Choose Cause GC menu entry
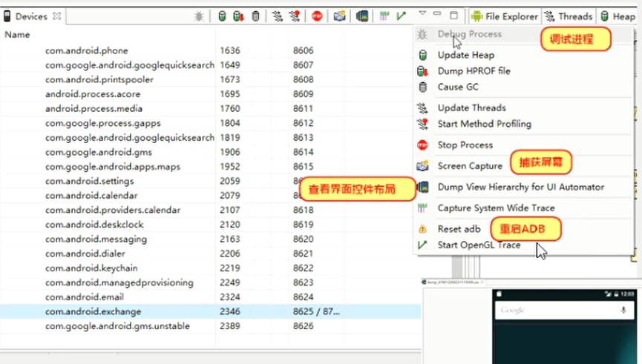642x364 pixels. [458, 87]
